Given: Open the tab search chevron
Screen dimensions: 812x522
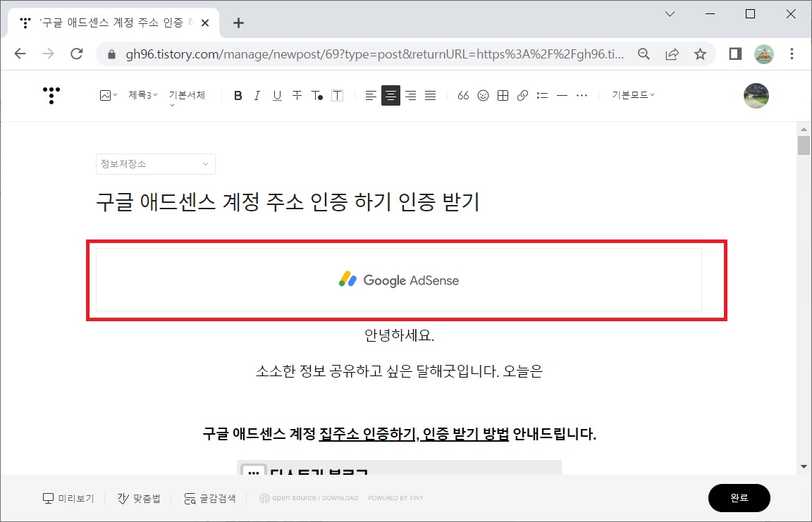Looking at the screenshot, I should tap(670, 14).
